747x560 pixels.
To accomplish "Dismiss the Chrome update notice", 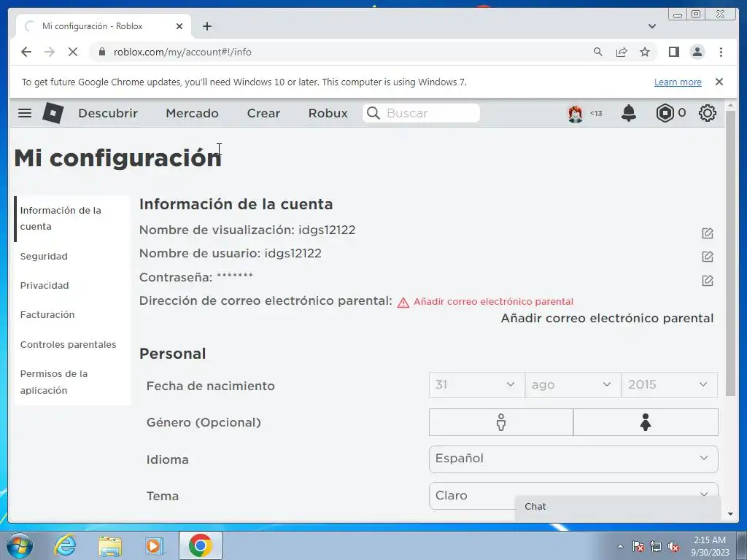I will pyautogui.click(x=719, y=82).
